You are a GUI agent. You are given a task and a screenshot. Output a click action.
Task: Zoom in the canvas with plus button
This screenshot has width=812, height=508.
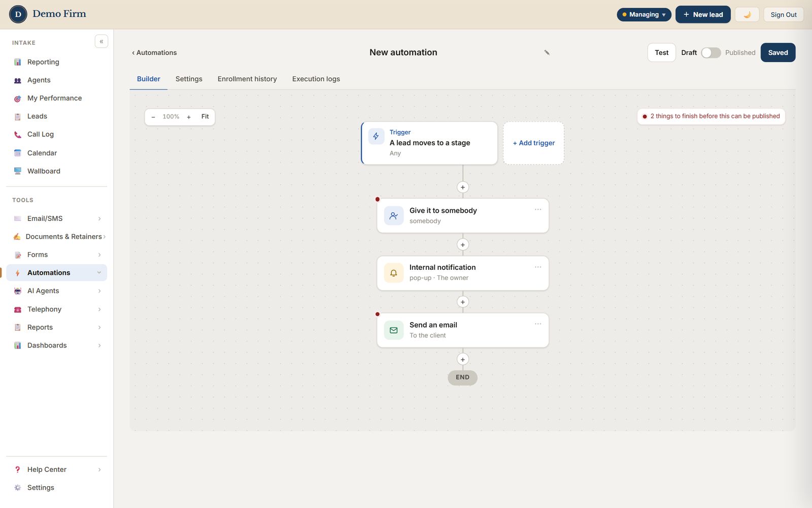click(x=189, y=117)
